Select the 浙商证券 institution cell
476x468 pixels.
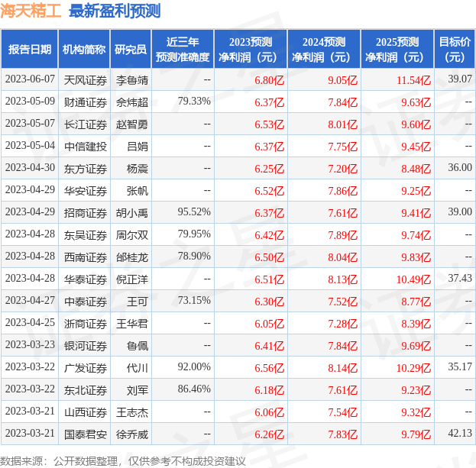(86, 324)
